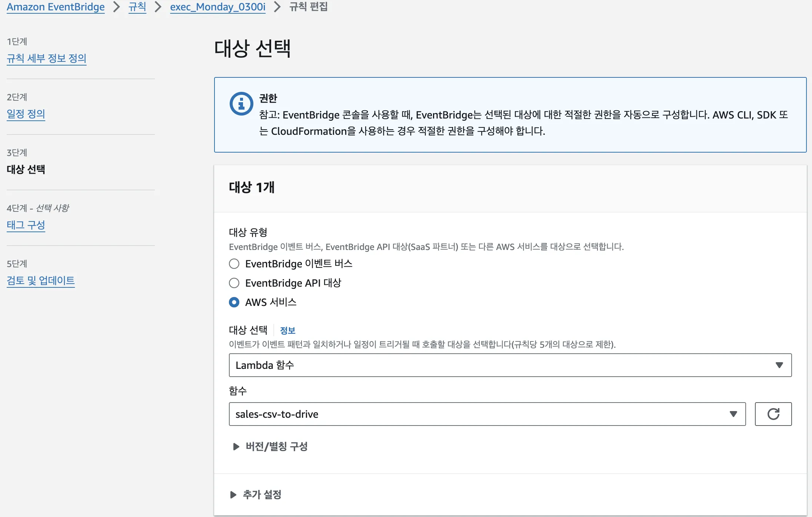The image size is (812, 517).
Task: Click the disclosure triangle next to 버전/별칭 구성
Action: [x=236, y=446]
